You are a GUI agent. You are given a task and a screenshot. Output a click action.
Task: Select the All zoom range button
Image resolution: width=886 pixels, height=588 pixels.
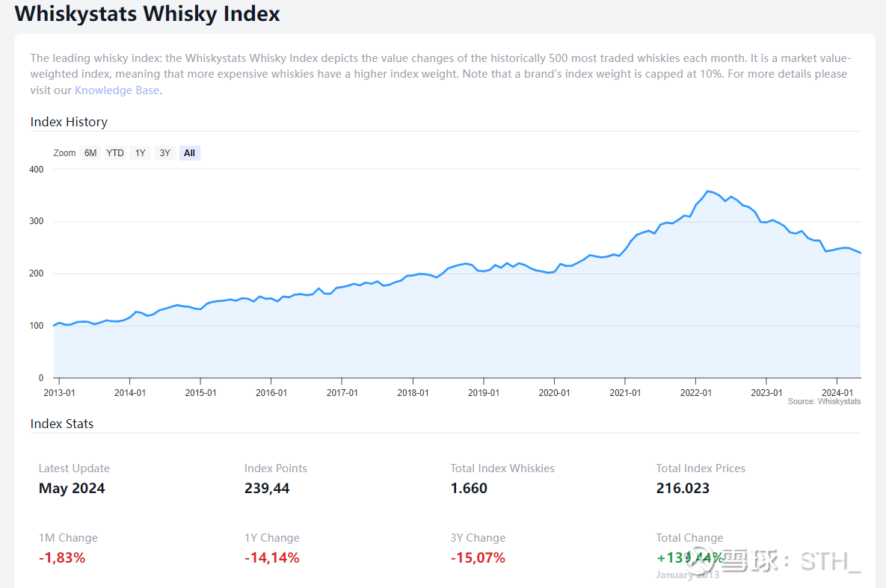coord(189,153)
